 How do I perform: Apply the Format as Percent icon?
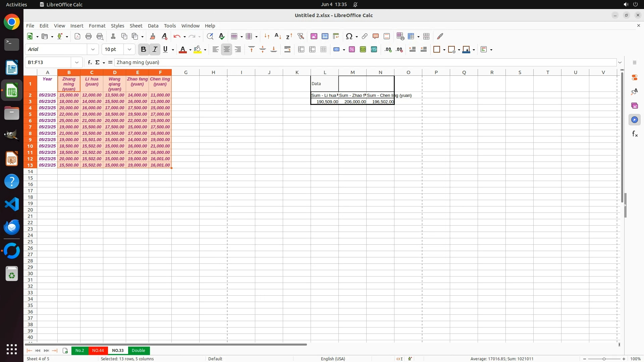pos(352,50)
